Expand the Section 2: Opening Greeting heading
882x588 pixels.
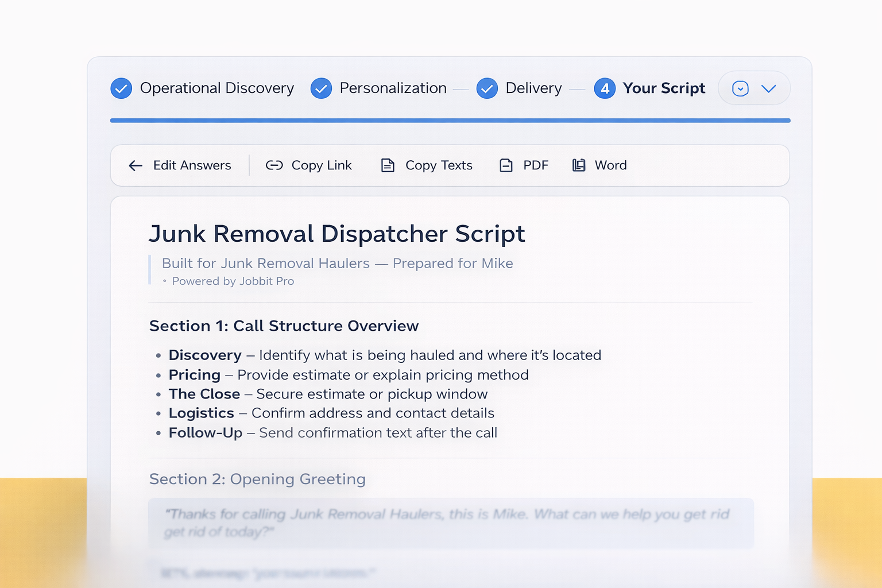click(257, 479)
